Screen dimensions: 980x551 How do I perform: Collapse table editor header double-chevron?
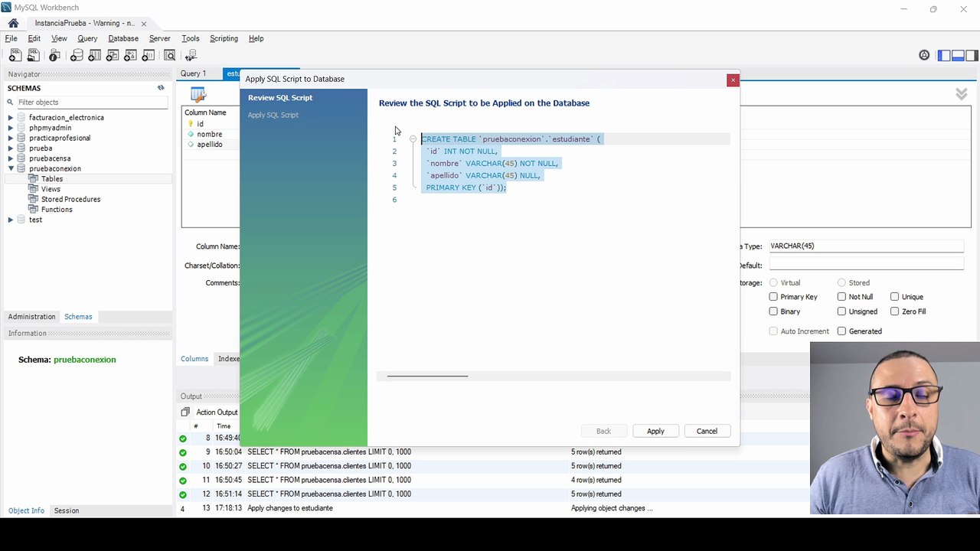pyautogui.click(x=961, y=94)
